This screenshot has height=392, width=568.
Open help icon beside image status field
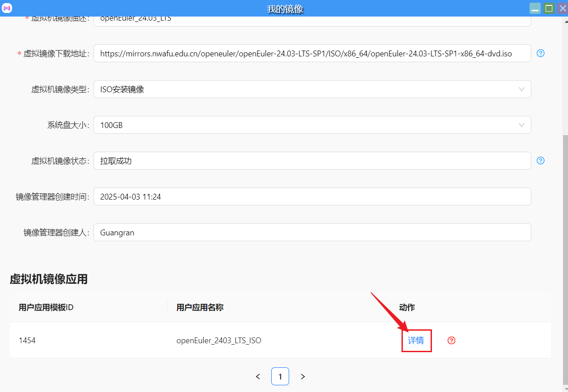[x=541, y=161]
